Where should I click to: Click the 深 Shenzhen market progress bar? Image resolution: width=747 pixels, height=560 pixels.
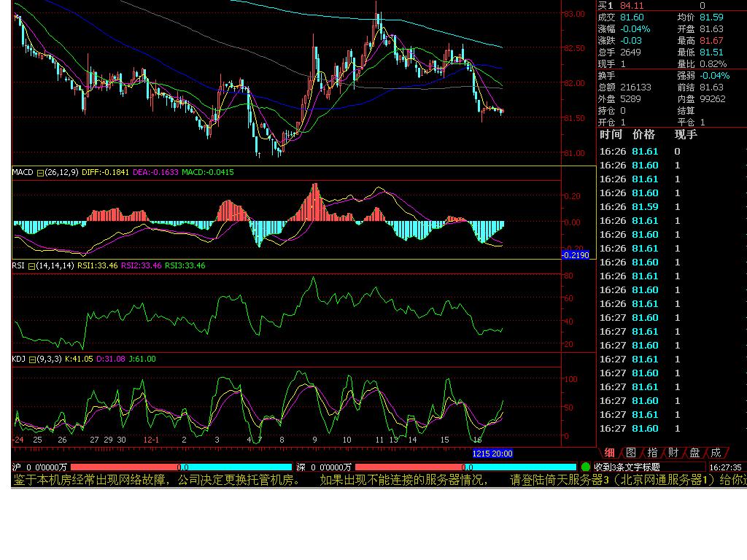tap(465, 467)
